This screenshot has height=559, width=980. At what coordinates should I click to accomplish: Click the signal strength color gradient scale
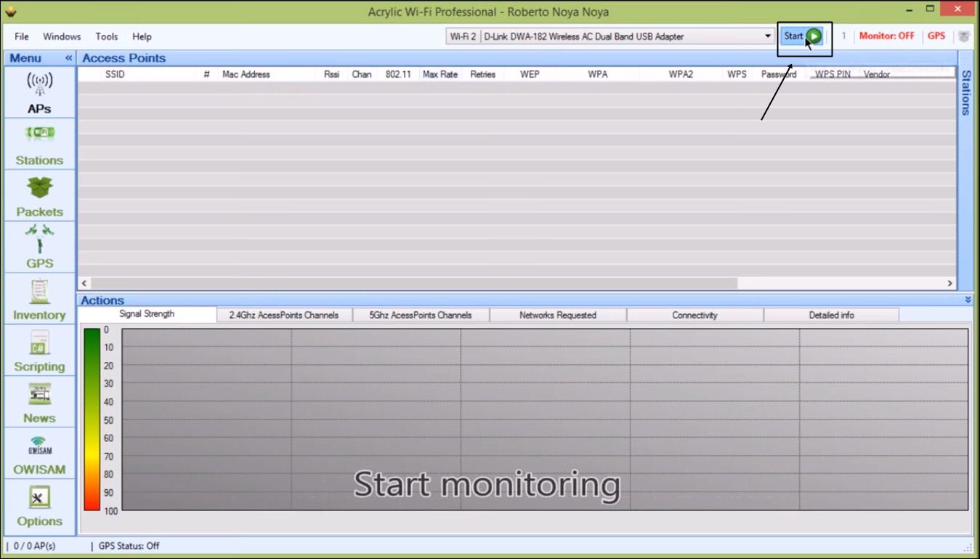click(92, 419)
